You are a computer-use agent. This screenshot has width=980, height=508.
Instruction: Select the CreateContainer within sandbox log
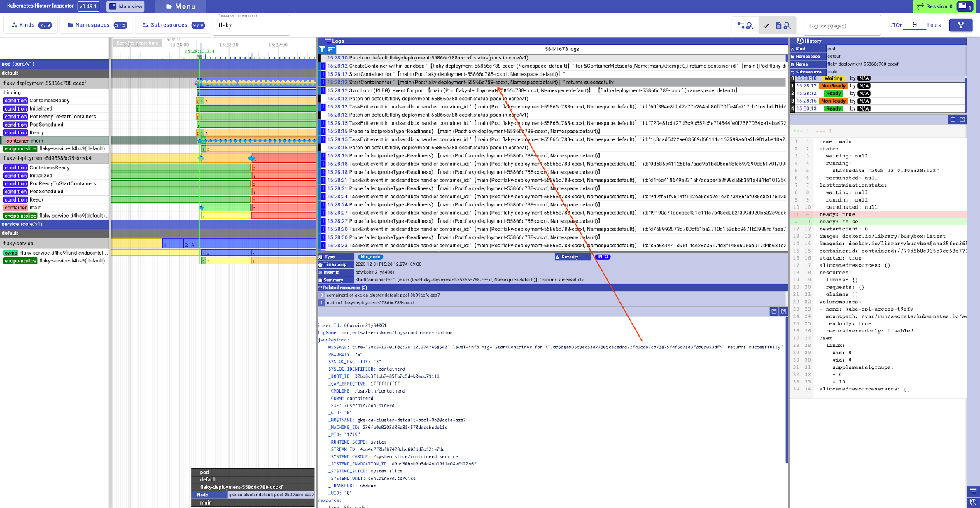pos(553,65)
